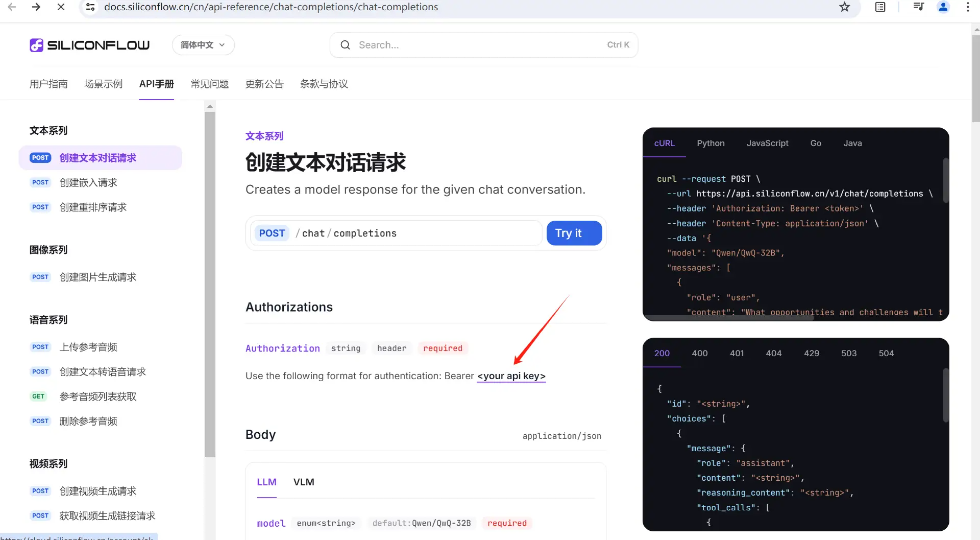This screenshot has height=540, width=980.
Task: Click the request code panel vertical scrollbar
Action: (946, 180)
